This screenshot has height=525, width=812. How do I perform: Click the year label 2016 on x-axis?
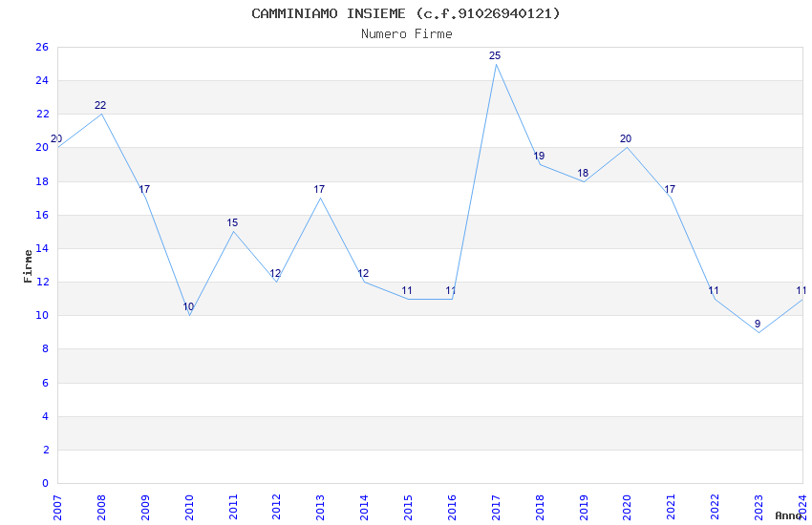452,508
